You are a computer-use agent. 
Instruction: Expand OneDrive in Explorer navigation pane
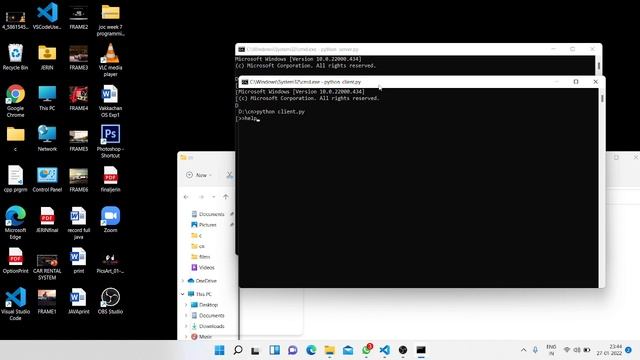[x=182, y=281]
